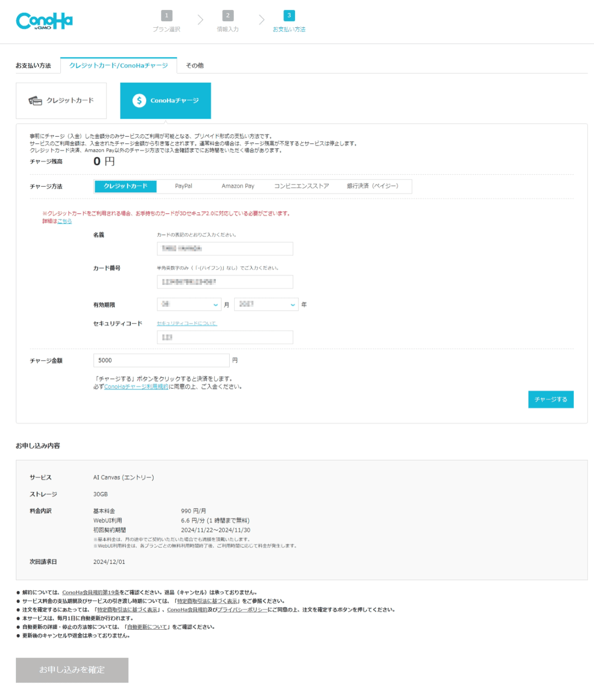Click the credit card icon on クレジットカード
Image resolution: width=594 pixels, height=700 pixels.
(35, 101)
